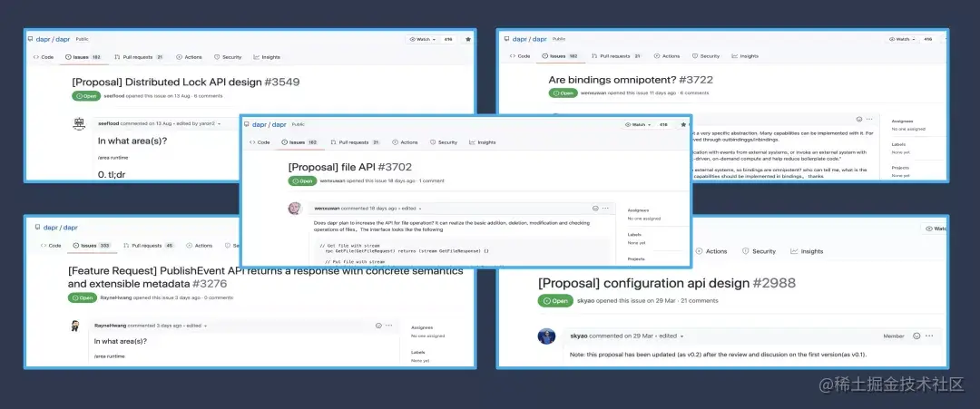Open Pull requests 45 tab in #3276 page

[x=149, y=246]
